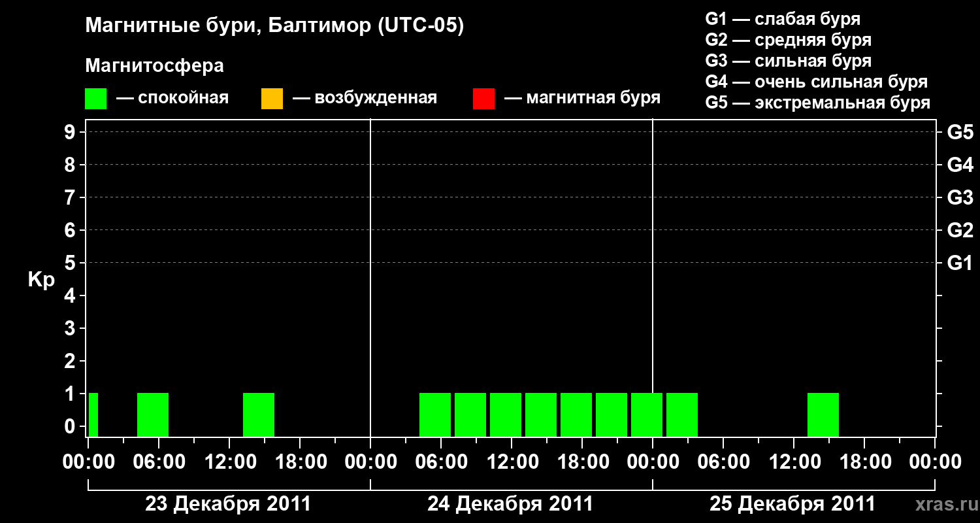Click the right-axis 'G1' label beside Kp 5

point(960,263)
